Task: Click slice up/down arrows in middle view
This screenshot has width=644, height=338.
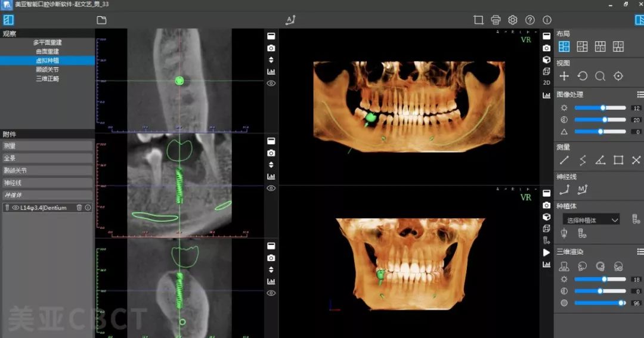Action: [x=271, y=165]
